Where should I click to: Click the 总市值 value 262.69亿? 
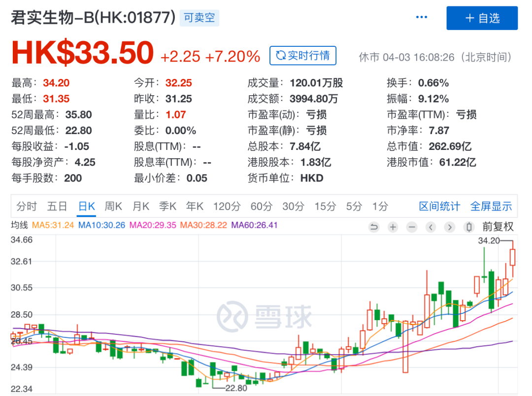[450, 146]
